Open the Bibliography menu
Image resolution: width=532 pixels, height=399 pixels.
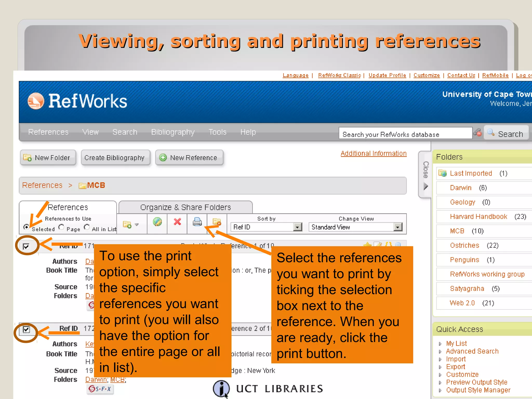pyautogui.click(x=173, y=132)
